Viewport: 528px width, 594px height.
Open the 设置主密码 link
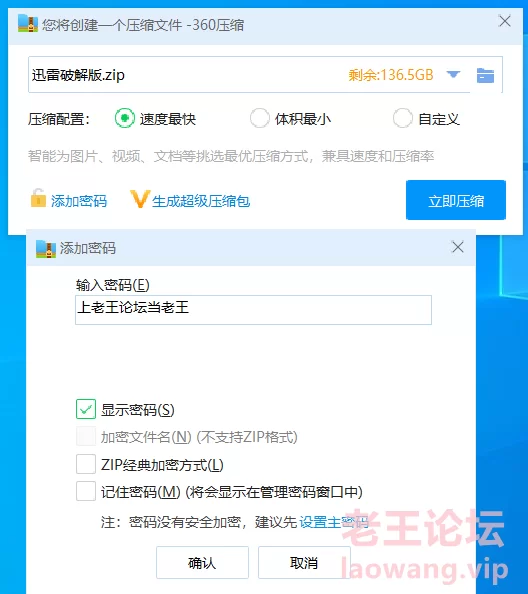coord(334,522)
